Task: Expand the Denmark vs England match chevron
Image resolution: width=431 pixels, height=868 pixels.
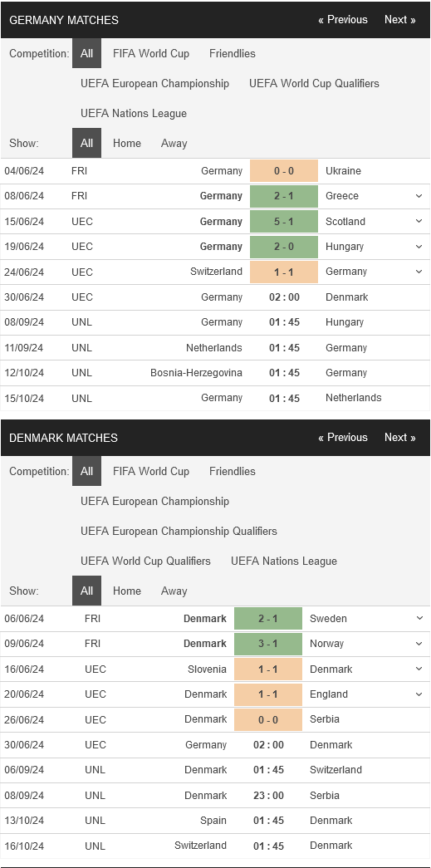Action: (419, 694)
